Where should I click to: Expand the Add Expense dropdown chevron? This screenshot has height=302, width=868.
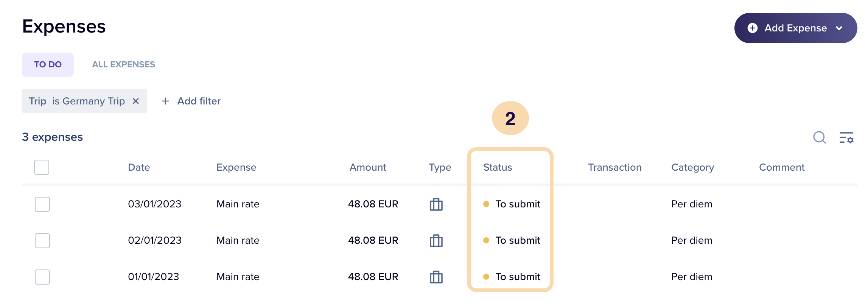(839, 28)
